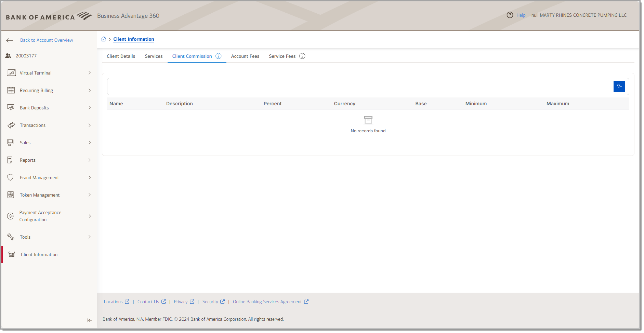Open the blue filter icon
Screen dimensions: 644x333
point(619,86)
